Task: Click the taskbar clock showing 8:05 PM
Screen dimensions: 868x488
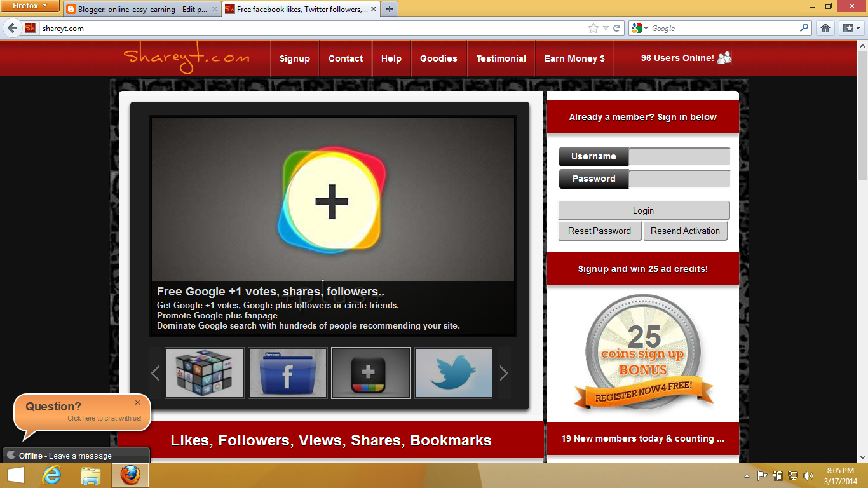Action: [x=840, y=475]
